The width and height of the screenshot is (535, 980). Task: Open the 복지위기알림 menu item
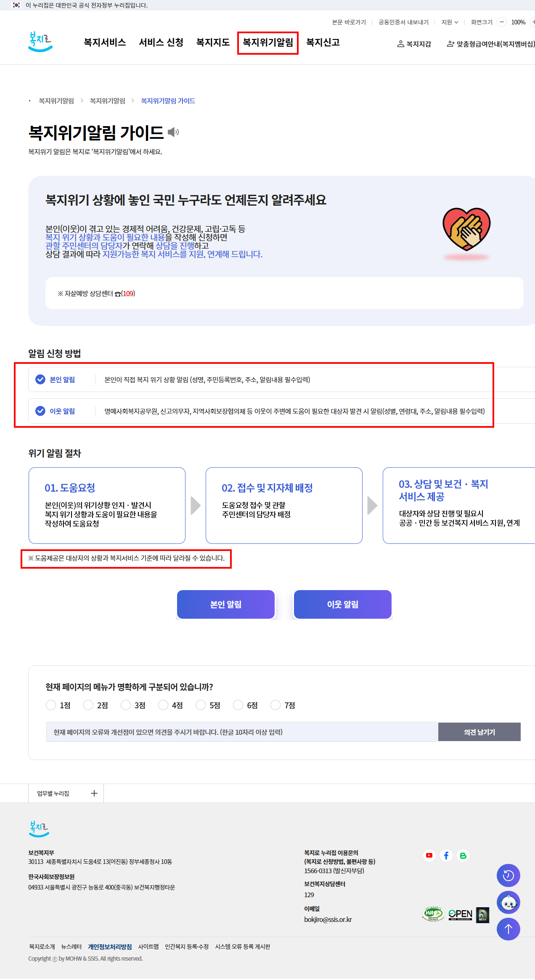point(268,42)
